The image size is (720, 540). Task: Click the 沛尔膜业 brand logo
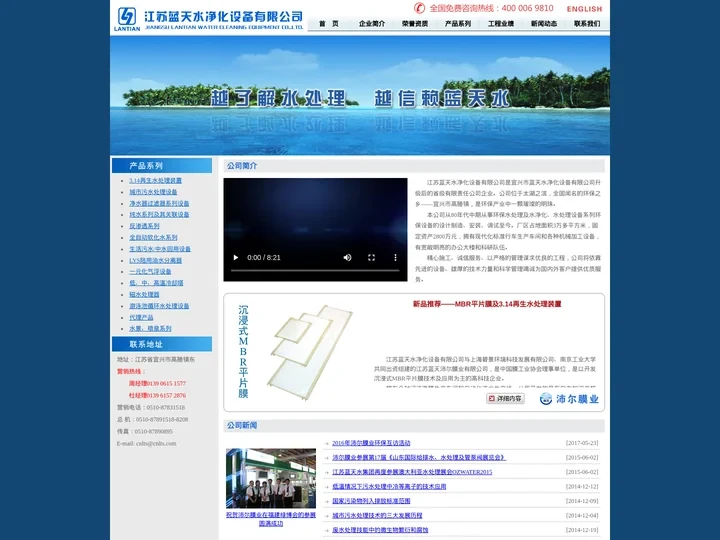[569, 399]
